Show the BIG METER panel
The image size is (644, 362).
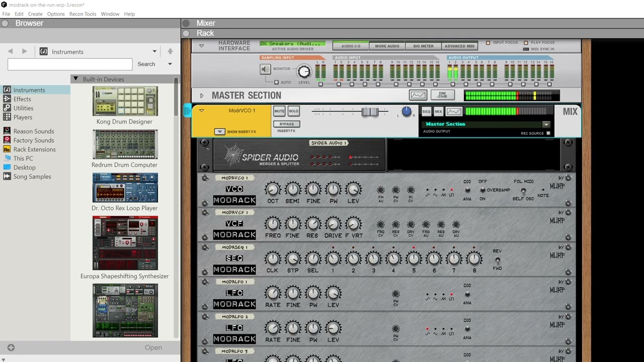(x=423, y=46)
